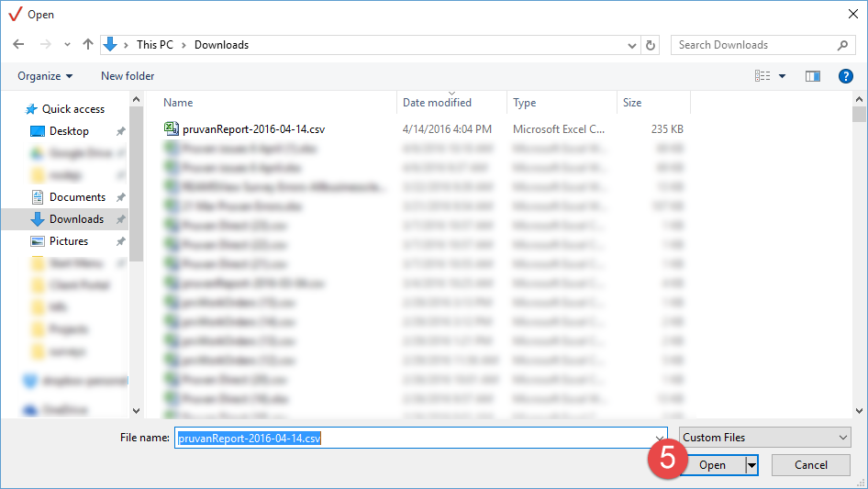The image size is (868, 489).
Task: Open the view options dropdown arrow
Action: pos(782,76)
